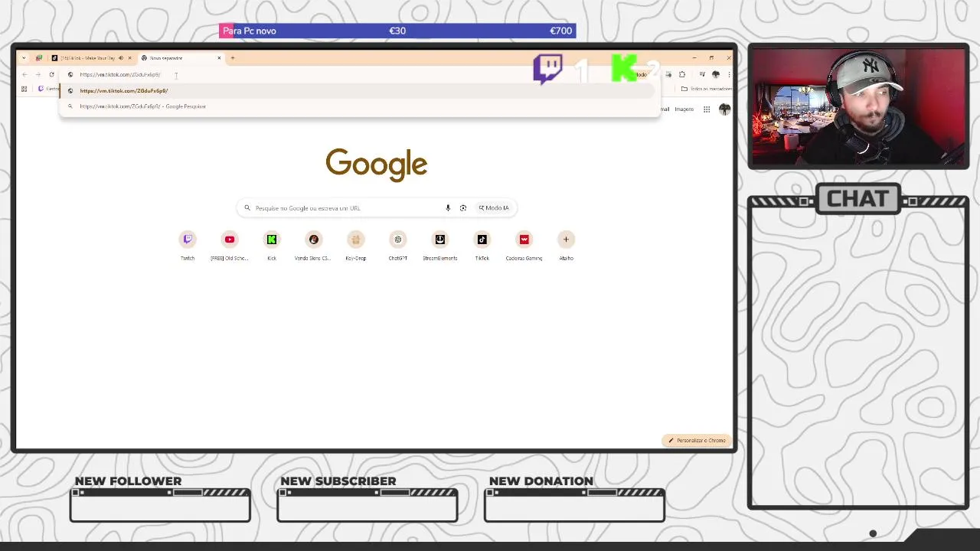Open the StreamElements shortcut tile
Viewport: 980px width, 551px height.
point(440,246)
